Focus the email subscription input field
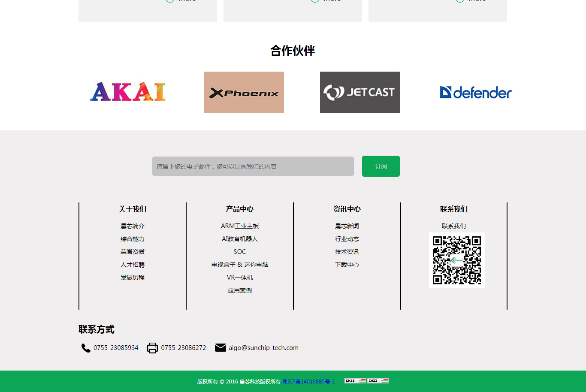586x392 pixels. [x=253, y=166]
